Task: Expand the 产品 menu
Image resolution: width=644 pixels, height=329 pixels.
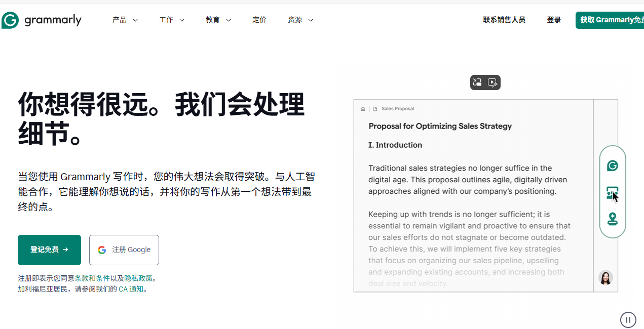Action: 125,20
